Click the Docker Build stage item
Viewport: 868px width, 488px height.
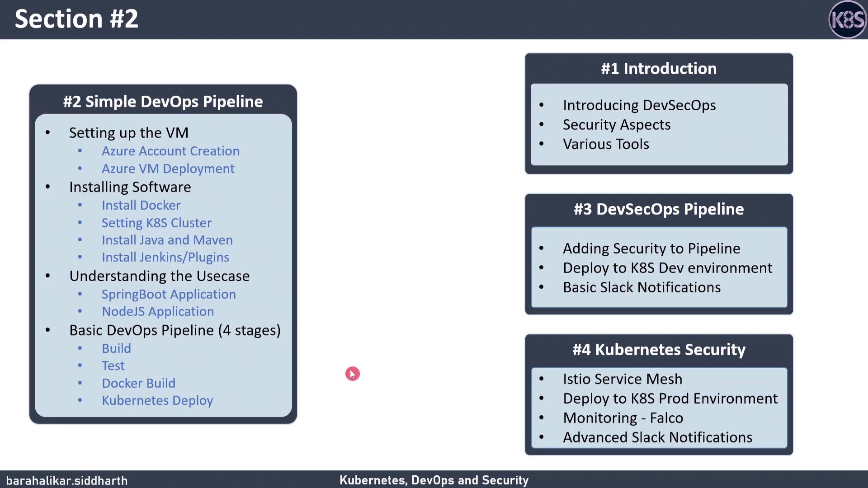point(138,383)
